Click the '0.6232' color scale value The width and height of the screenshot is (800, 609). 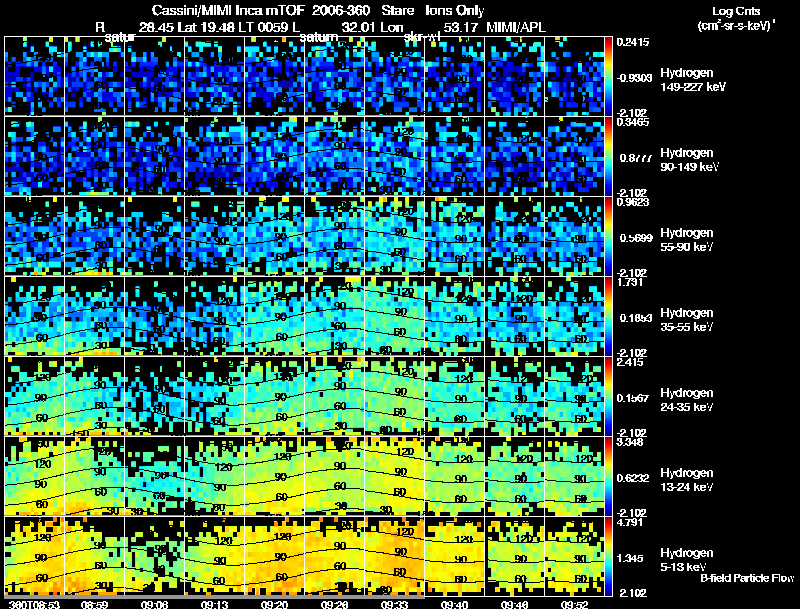click(x=633, y=478)
